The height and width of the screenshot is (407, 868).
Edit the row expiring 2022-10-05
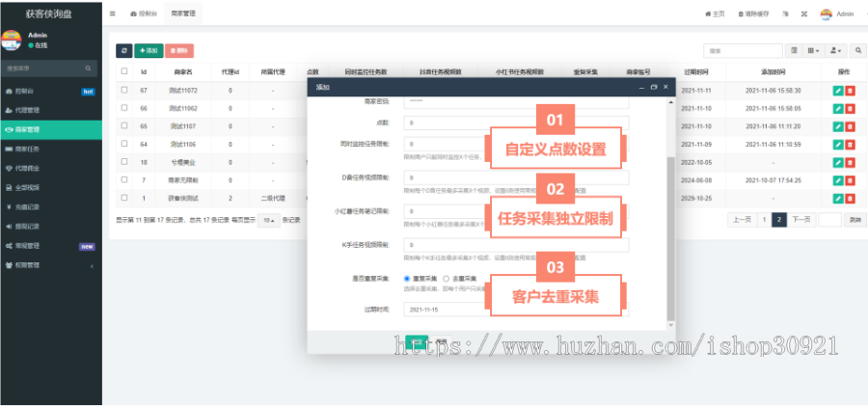tap(838, 162)
